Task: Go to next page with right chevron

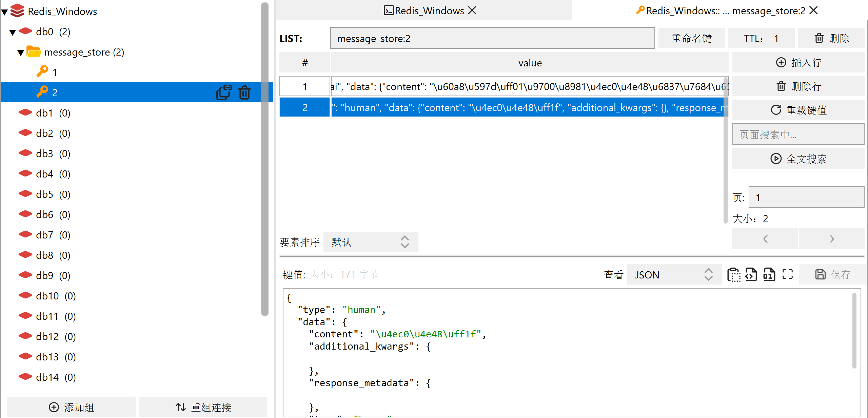Action: [831, 239]
